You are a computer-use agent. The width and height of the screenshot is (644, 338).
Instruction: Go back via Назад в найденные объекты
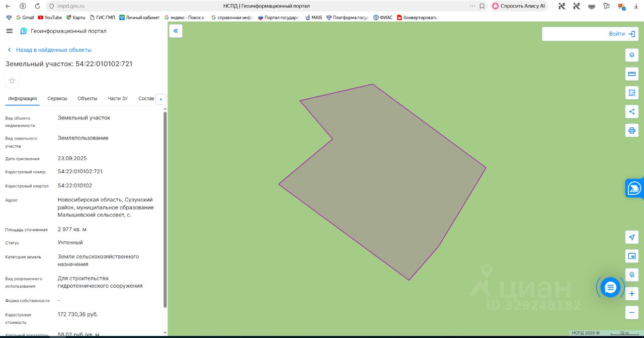(49, 50)
